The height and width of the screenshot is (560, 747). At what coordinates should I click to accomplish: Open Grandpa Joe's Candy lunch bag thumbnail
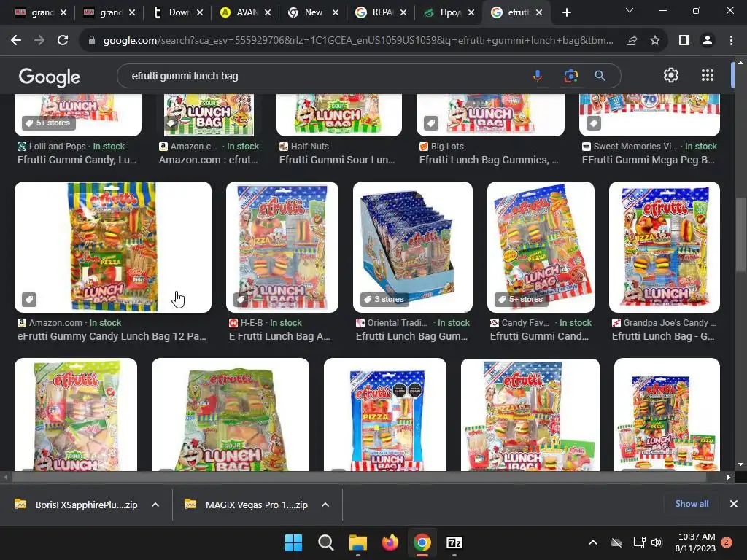(665, 246)
